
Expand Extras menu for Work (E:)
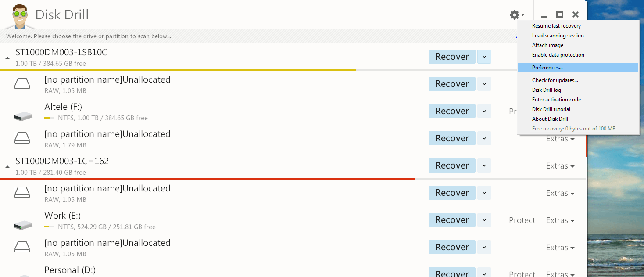[560, 220]
